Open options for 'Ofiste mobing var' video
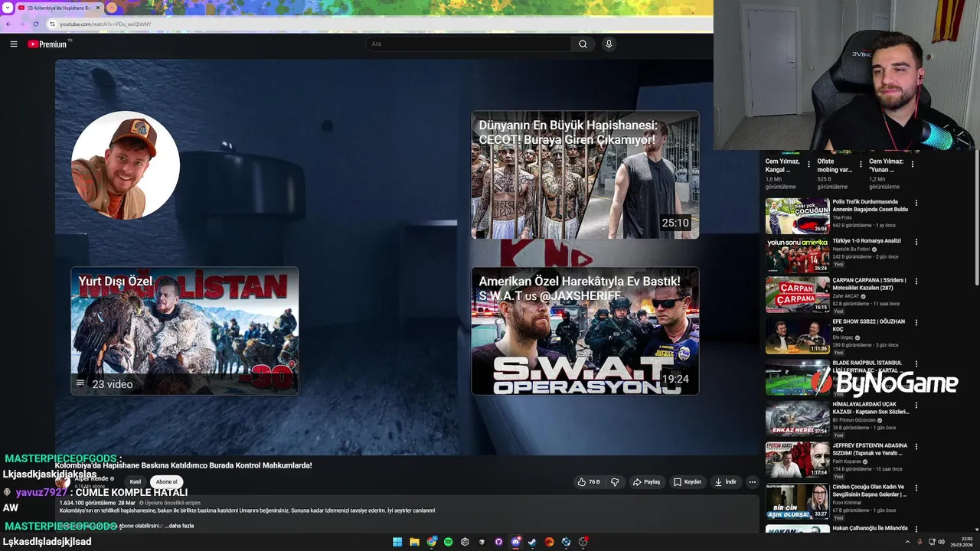980x551 pixels. point(861,164)
